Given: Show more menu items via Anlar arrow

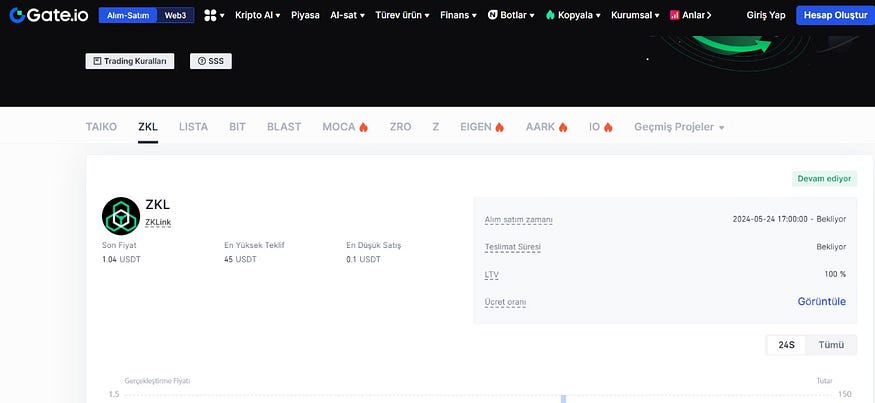Looking at the screenshot, I should tap(709, 15).
